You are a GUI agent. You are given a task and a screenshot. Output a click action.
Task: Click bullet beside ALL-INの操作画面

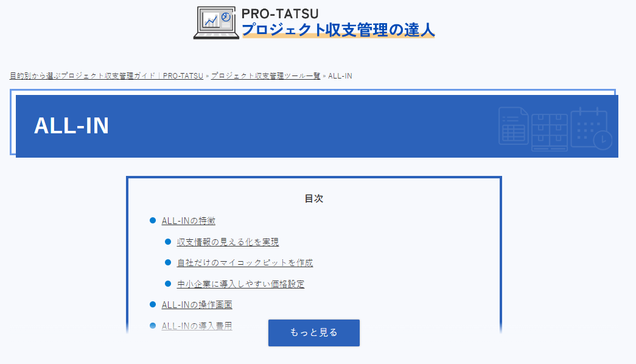[x=153, y=304]
